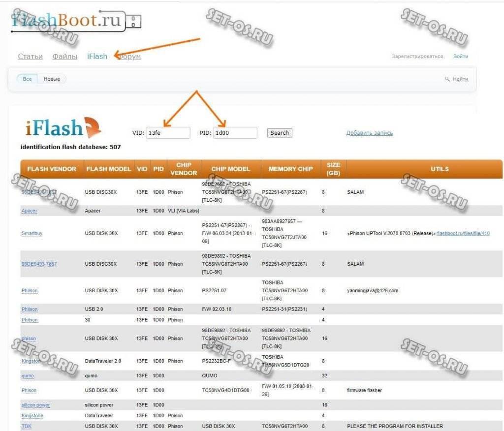Viewport: 504px width, 431px height.
Task: Select the Новые filter tab
Action: (52, 79)
